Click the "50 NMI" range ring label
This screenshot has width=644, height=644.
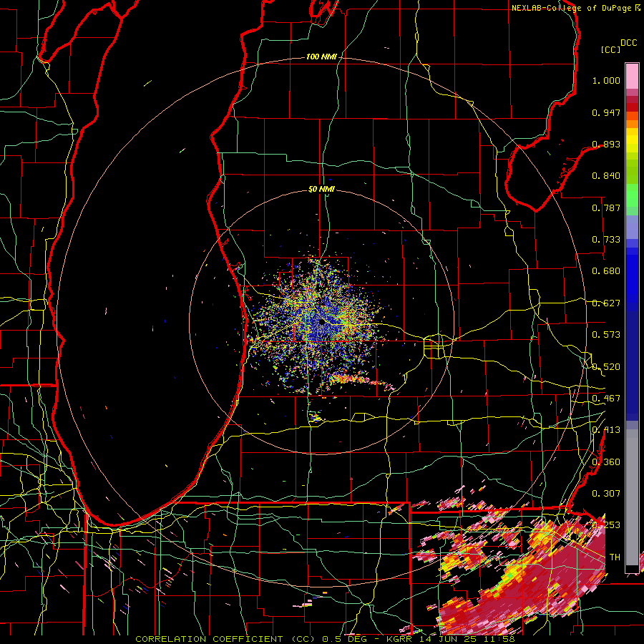(x=321, y=190)
